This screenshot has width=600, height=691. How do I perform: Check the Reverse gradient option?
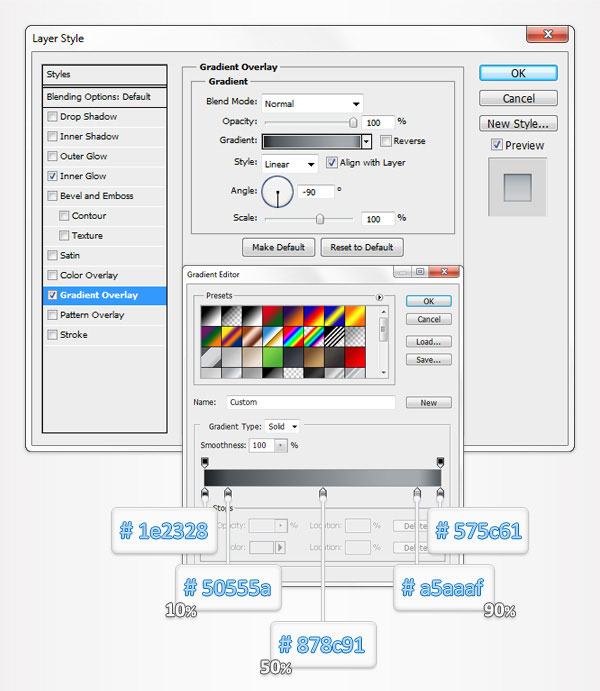pyautogui.click(x=386, y=141)
